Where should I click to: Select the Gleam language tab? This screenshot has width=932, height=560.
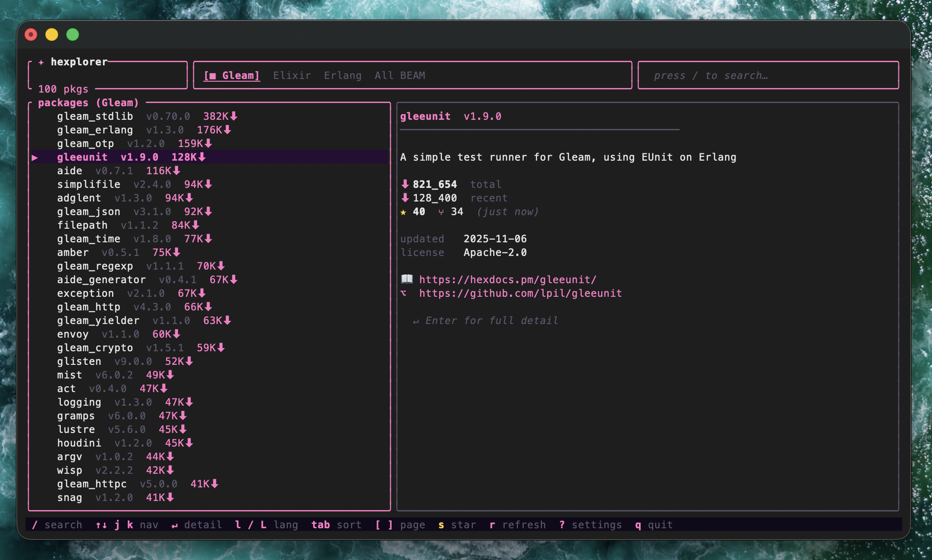coord(231,75)
